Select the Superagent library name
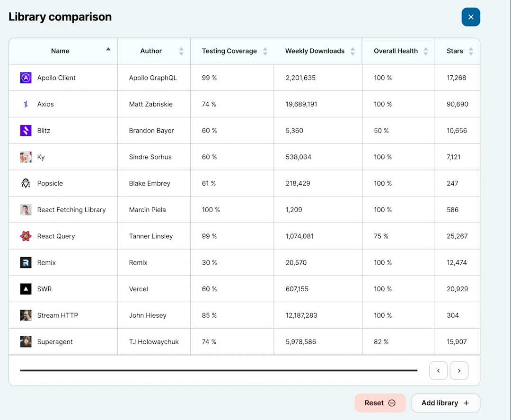Screen dimensions: 511x420 (x=55, y=342)
